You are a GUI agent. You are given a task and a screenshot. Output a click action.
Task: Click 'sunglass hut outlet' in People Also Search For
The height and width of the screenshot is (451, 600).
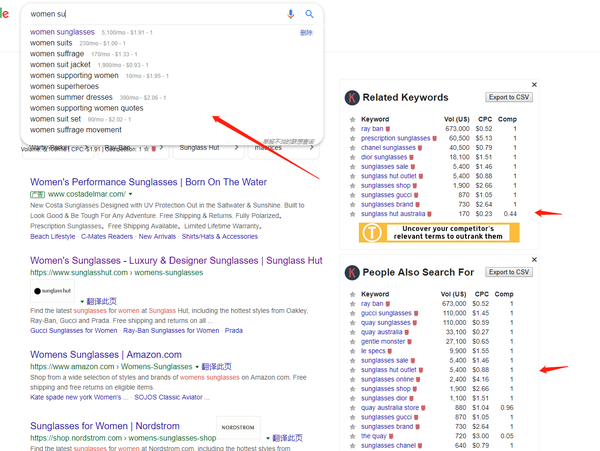click(389, 370)
